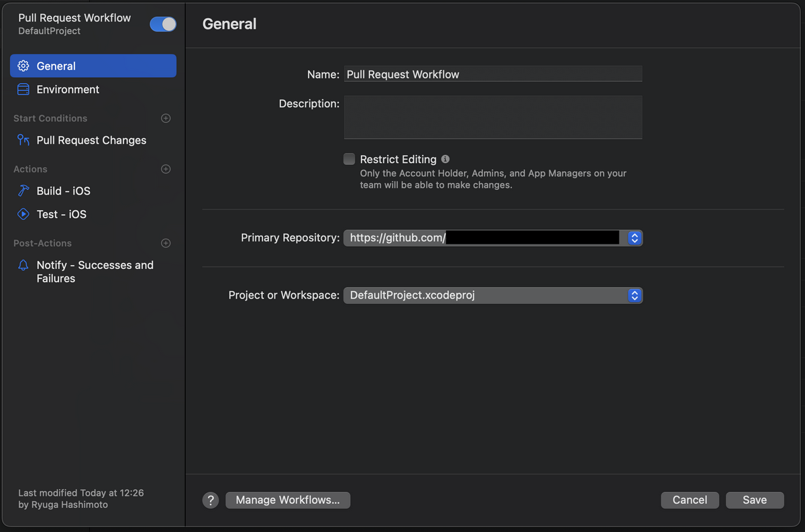
Task: Open the Primary Repository dropdown
Action: [x=493, y=237]
